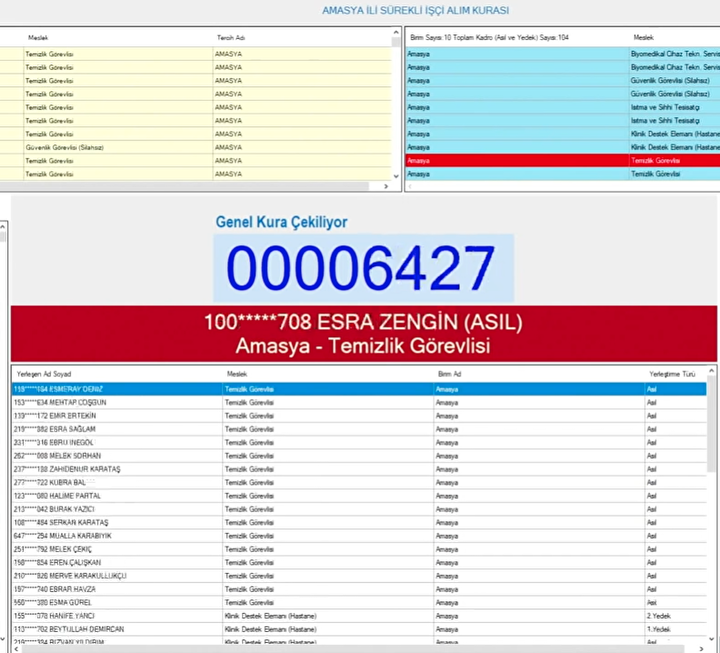Click the right arrow of the left table's horizontal scrollbar

click(386, 186)
